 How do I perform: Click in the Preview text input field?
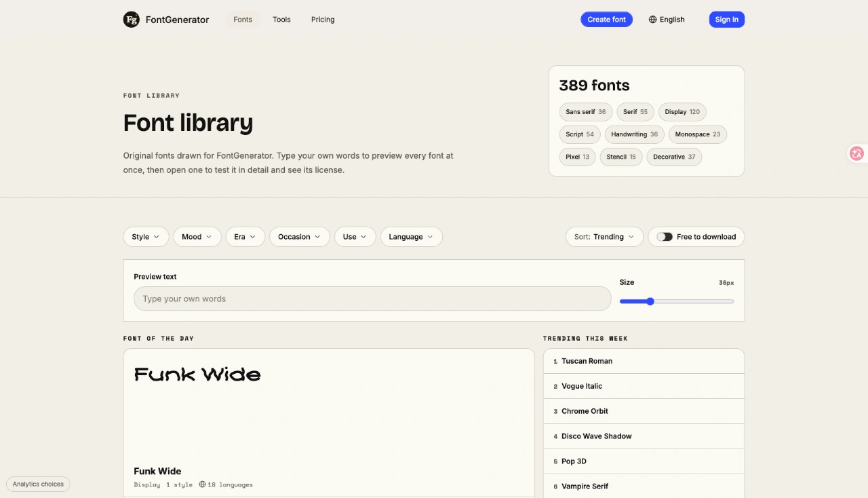[x=372, y=299]
